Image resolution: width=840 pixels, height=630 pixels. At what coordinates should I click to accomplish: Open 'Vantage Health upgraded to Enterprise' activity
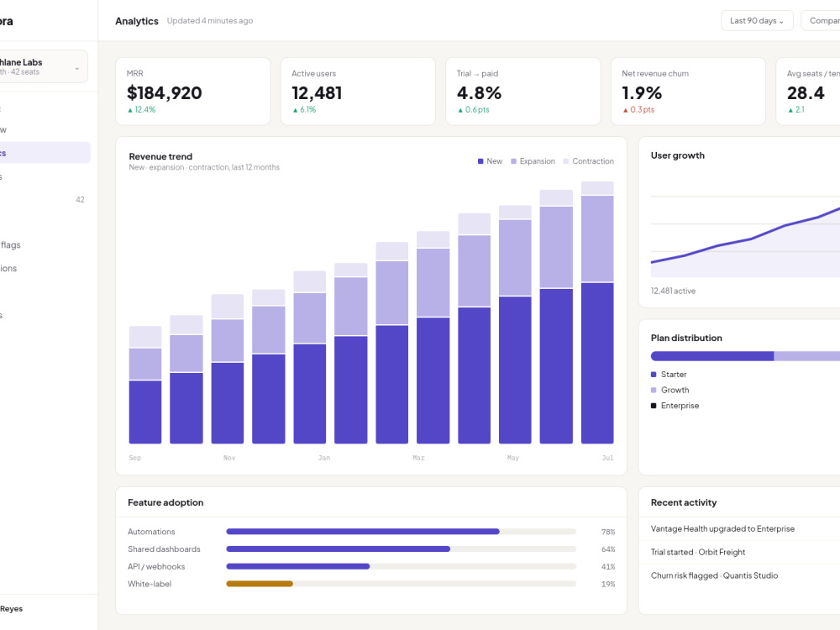[x=739, y=528]
